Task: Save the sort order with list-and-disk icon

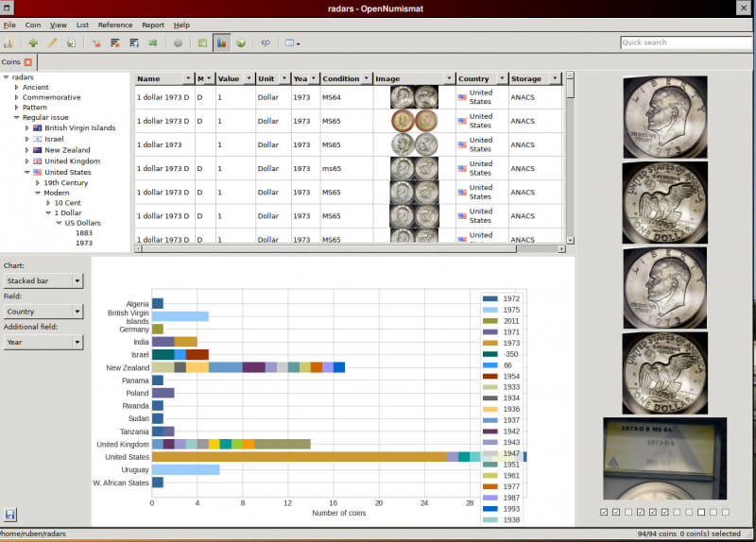Action: [x=134, y=42]
